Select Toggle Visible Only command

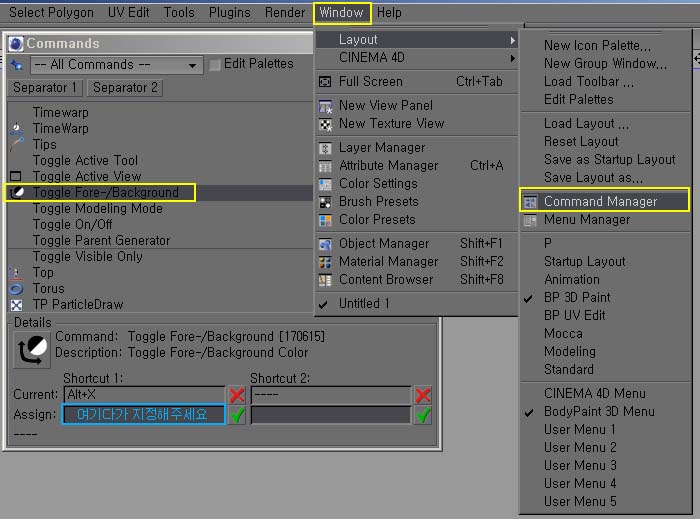click(88, 257)
